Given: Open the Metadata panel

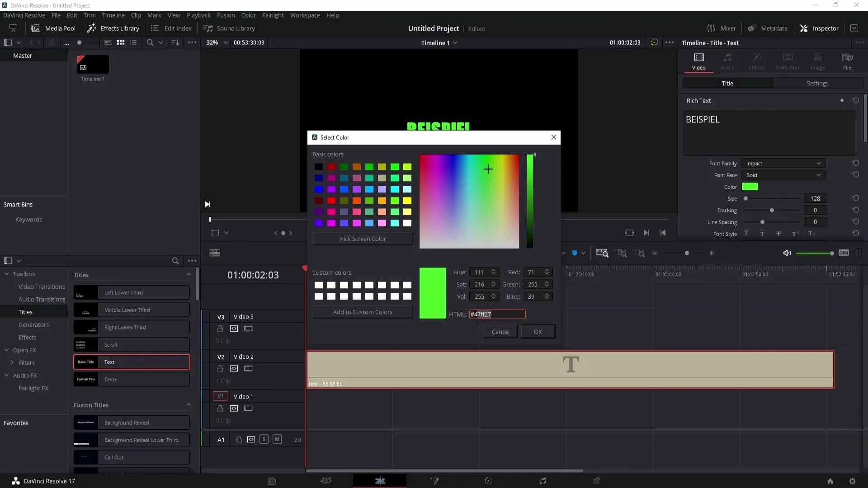Looking at the screenshot, I should (769, 28).
